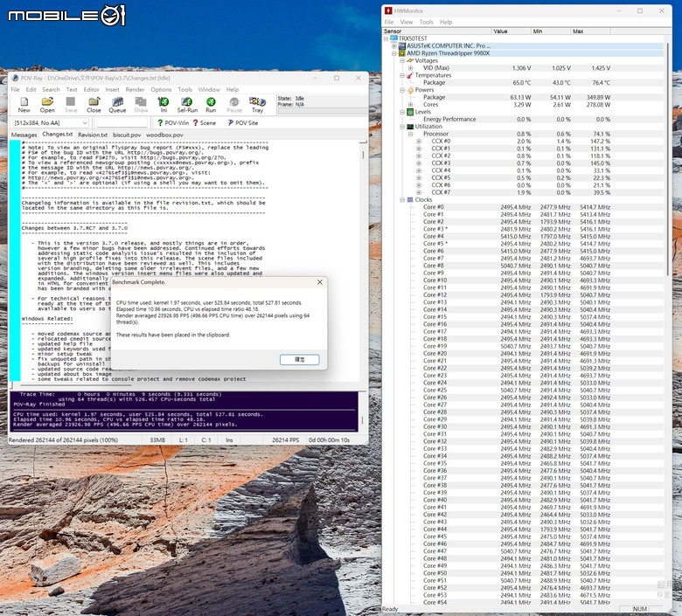
Task: Collapse the Temperatures section
Action: (x=402, y=75)
